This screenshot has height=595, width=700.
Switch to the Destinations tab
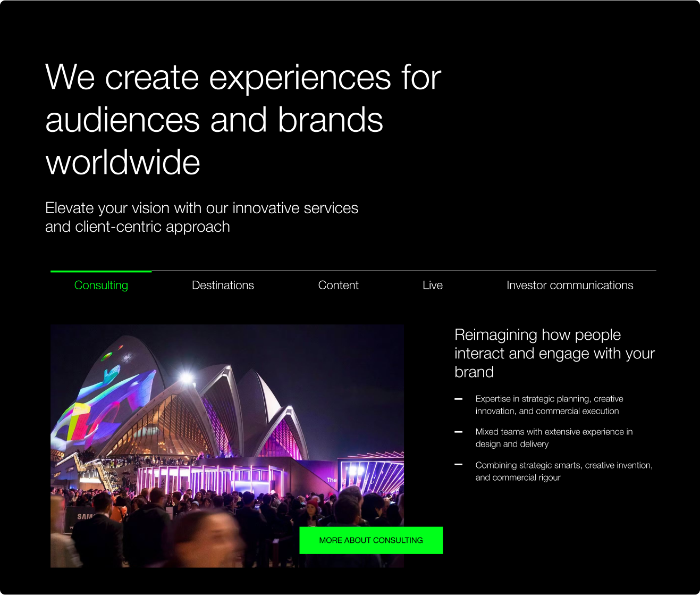point(223,286)
